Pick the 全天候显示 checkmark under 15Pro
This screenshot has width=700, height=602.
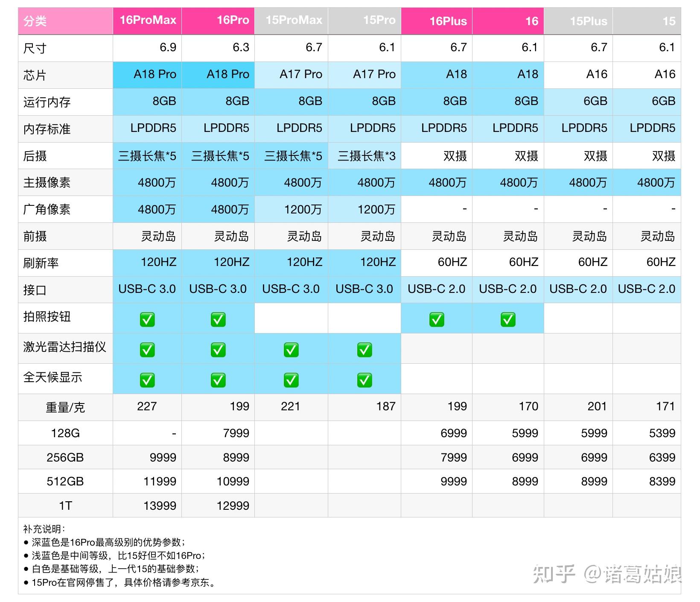coord(365,380)
